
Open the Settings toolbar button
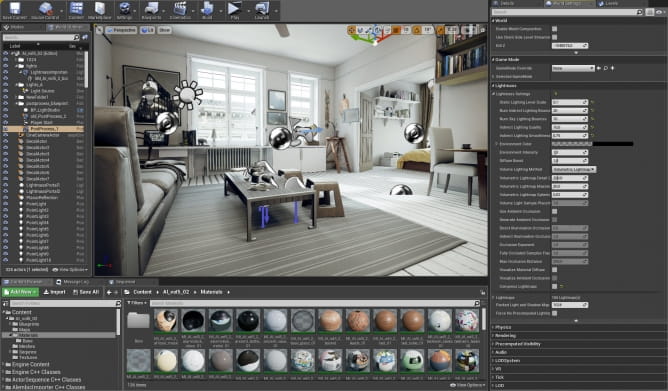124,10
